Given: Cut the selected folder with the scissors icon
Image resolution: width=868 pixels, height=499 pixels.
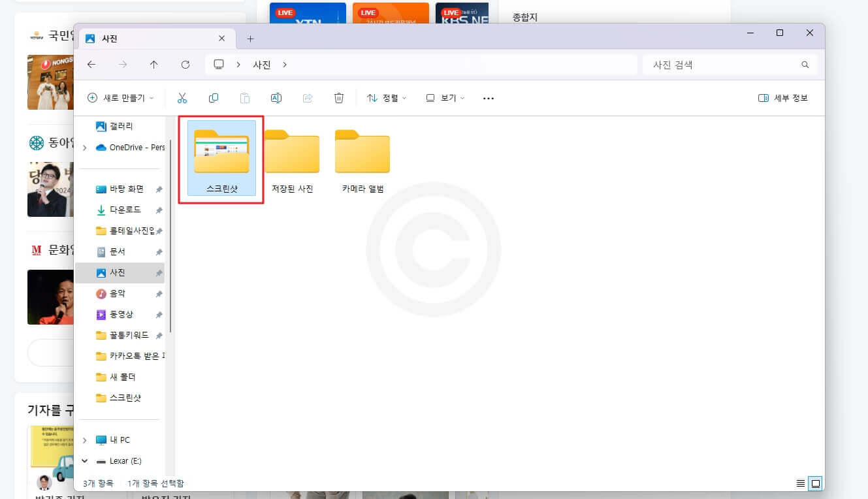Looking at the screenshot, I should [183, 97].
